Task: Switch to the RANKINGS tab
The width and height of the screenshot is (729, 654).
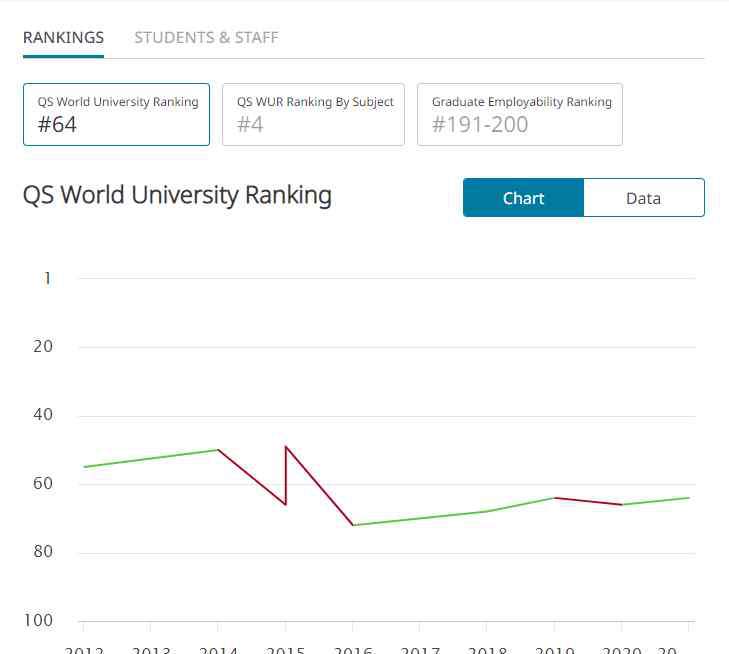Action: coord(63,38)
